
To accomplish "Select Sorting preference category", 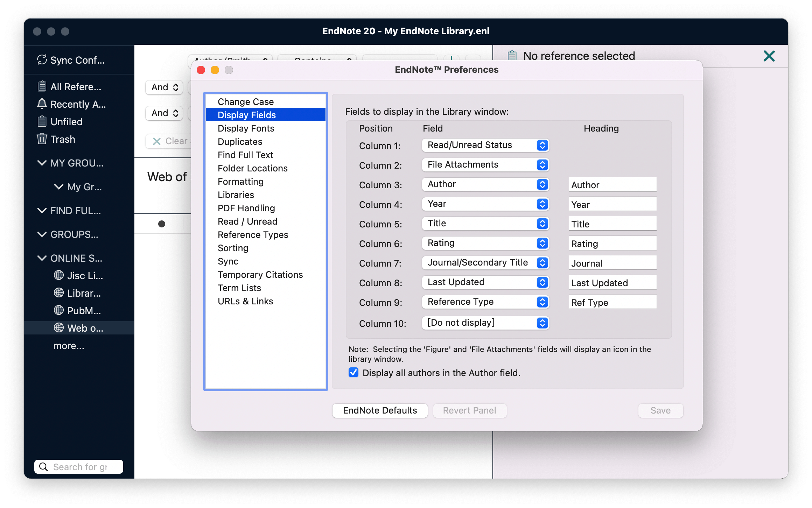I will pyautogui.click(x=265, y=248).
